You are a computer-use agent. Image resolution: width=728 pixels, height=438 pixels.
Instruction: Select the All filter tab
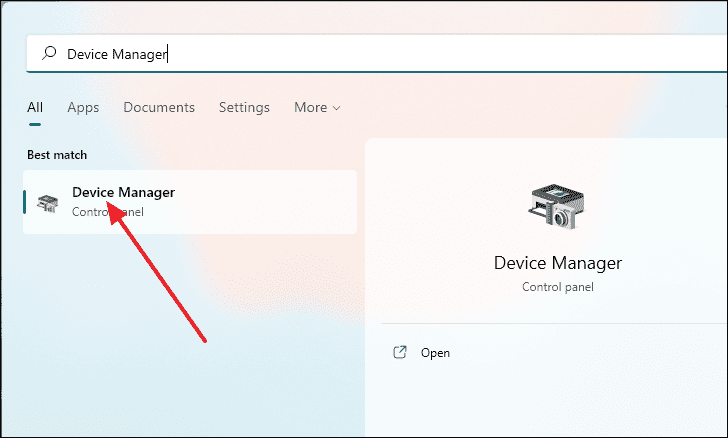(35, 107)
